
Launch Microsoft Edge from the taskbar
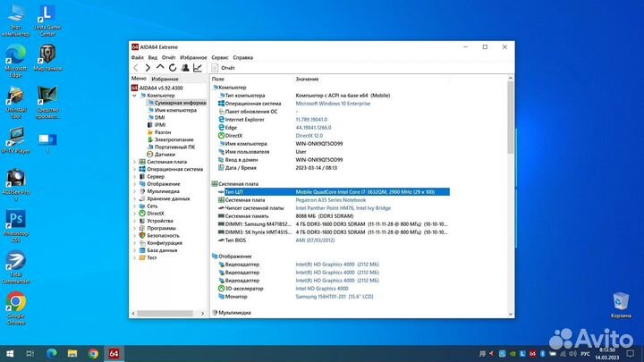(51, 353)
